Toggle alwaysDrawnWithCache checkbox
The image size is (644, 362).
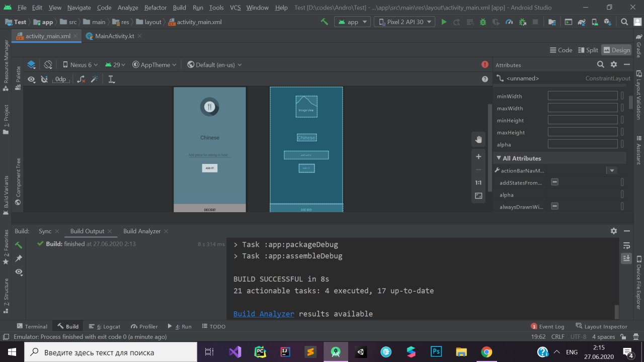(x=554, y=206)
